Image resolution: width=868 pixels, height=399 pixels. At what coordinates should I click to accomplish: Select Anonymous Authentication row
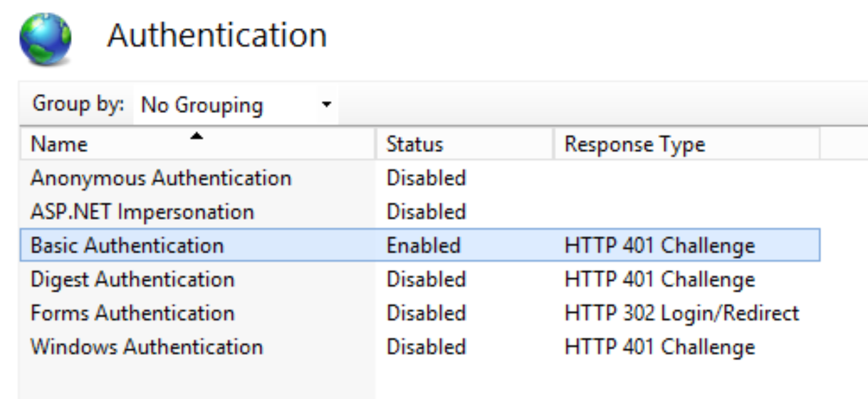coord(161,178)
